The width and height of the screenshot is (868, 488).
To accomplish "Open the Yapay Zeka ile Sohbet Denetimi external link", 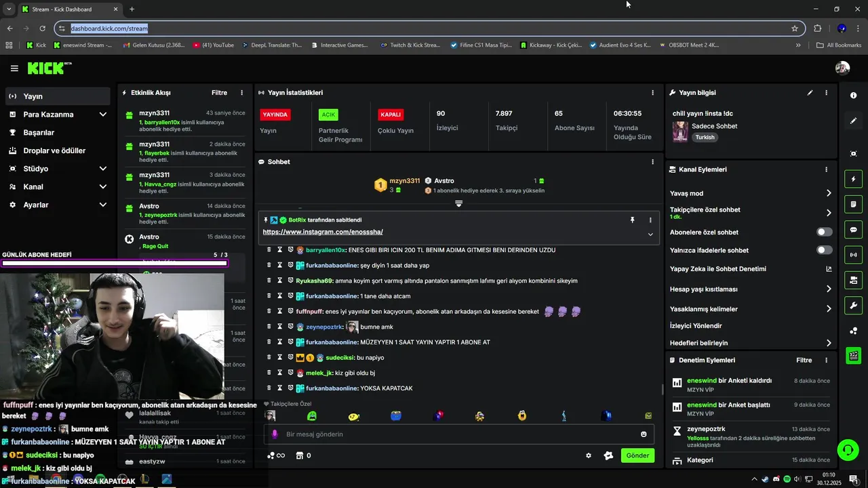I will [x=829, y=269].
